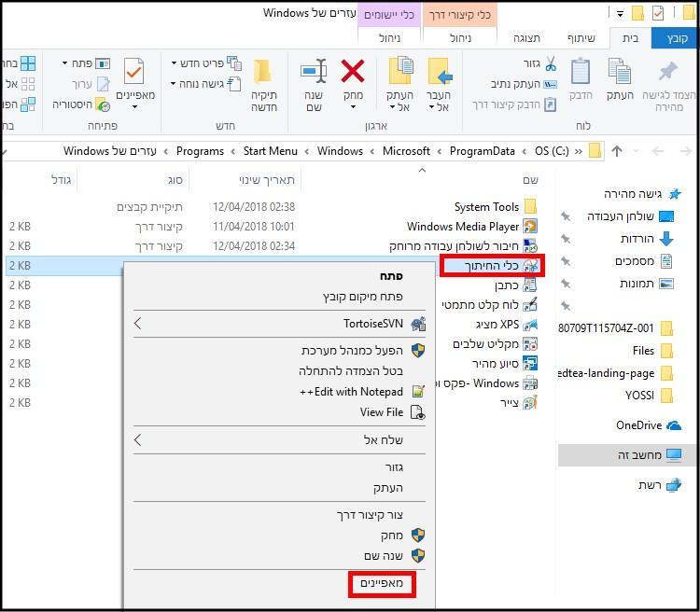
Task: Click Programs in the address breadcrumb
Action: point(200,151)
